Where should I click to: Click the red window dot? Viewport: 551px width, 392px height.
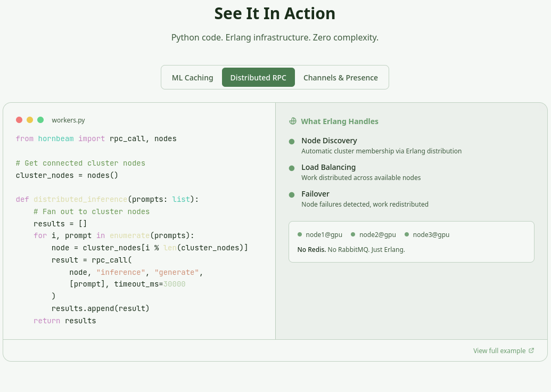19,120
